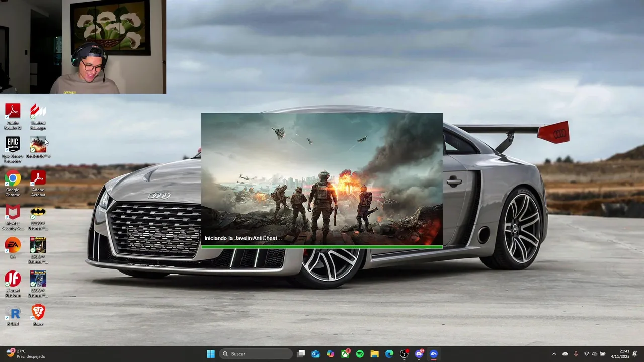This screenshot has width=644, height=362.
Task: Open the Adobe Reader XI desktop shortcut
Action: [x=13, y=116]
